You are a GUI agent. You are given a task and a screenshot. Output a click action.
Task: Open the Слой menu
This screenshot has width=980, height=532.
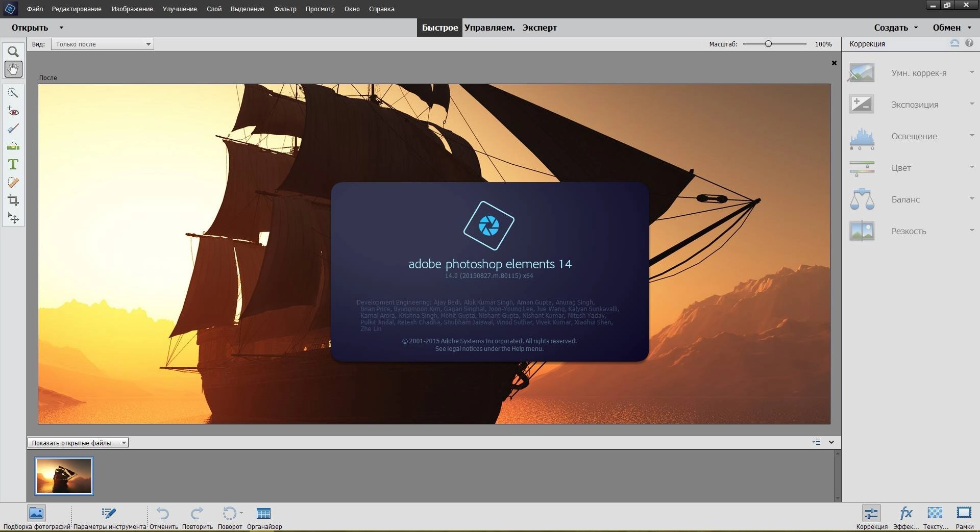214,9
